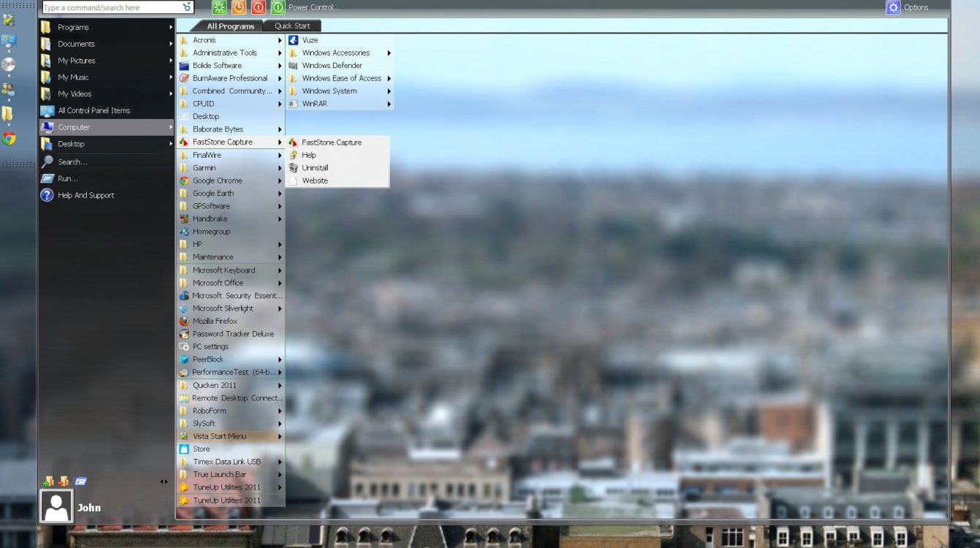Click the green plus folder icon above John

click(48, 481)
